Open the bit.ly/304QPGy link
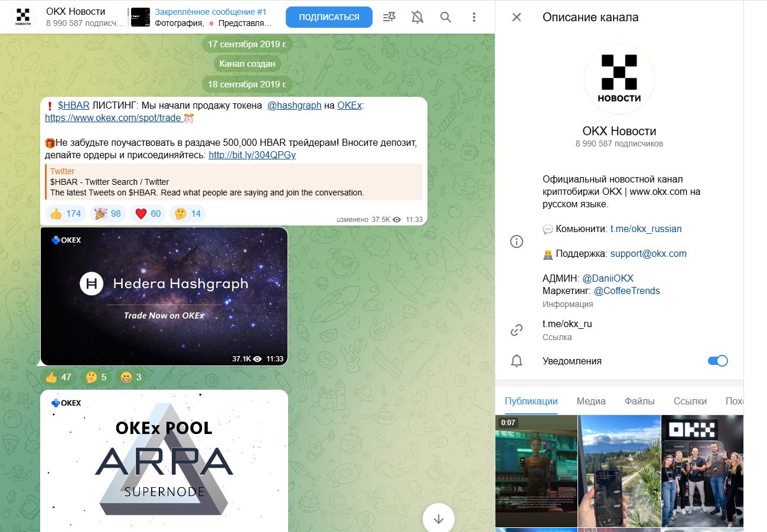The width and height of the screenshot is (767, 532). point(252,155)
